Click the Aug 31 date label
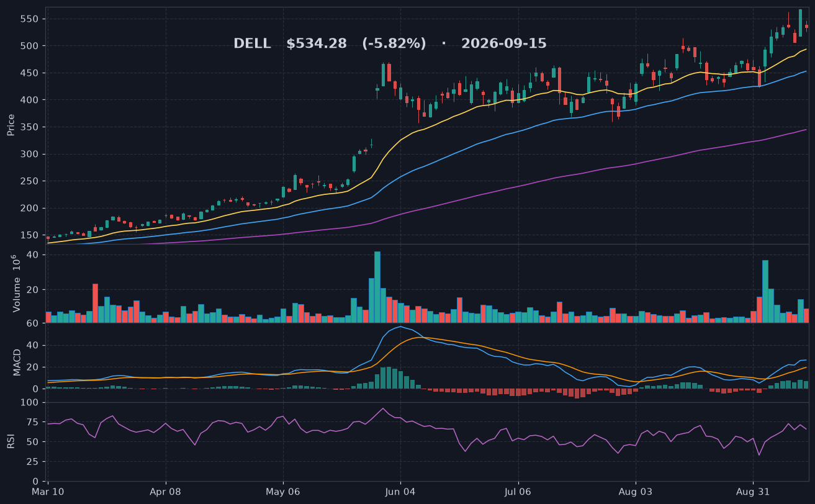815x504 pixels. [x=753, y=492]
